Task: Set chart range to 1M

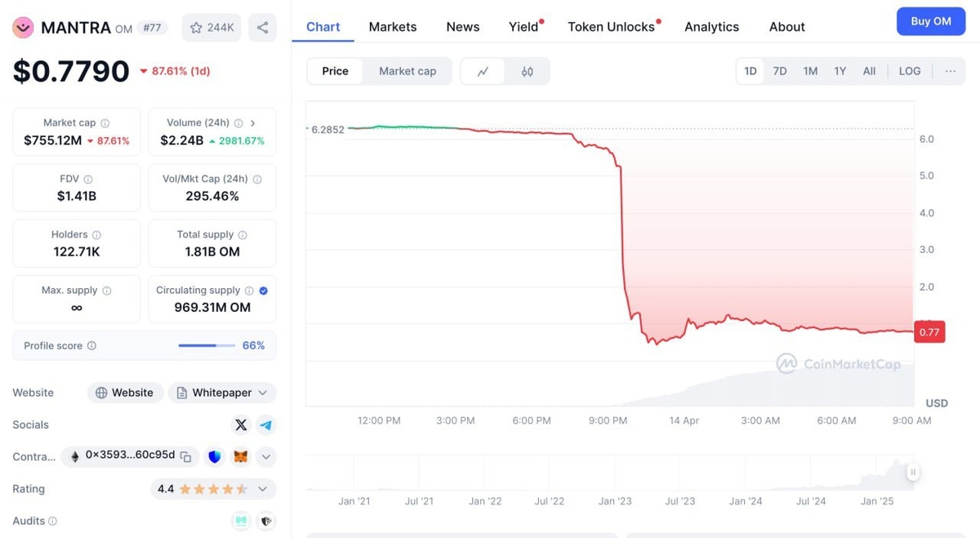Action: (x=810, y=72)
